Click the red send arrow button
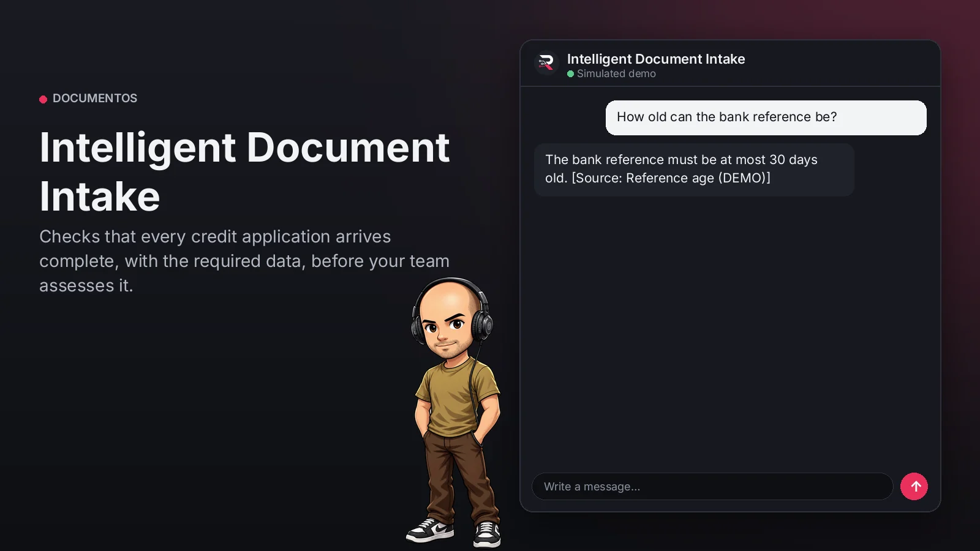Viewport: 980px width, 551px height. (914, 487)
